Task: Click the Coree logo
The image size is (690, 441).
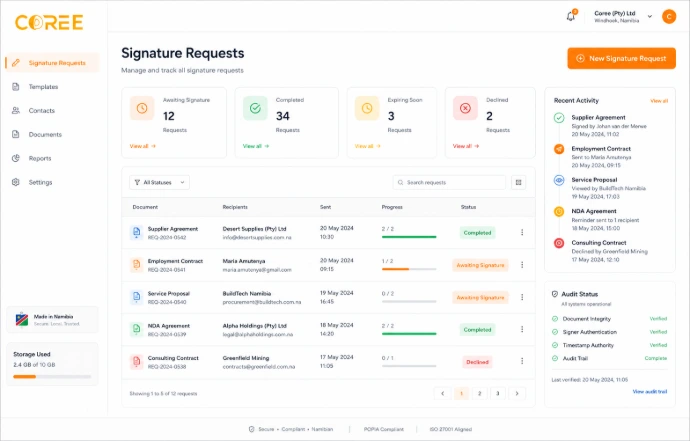Action: [49, 22]
